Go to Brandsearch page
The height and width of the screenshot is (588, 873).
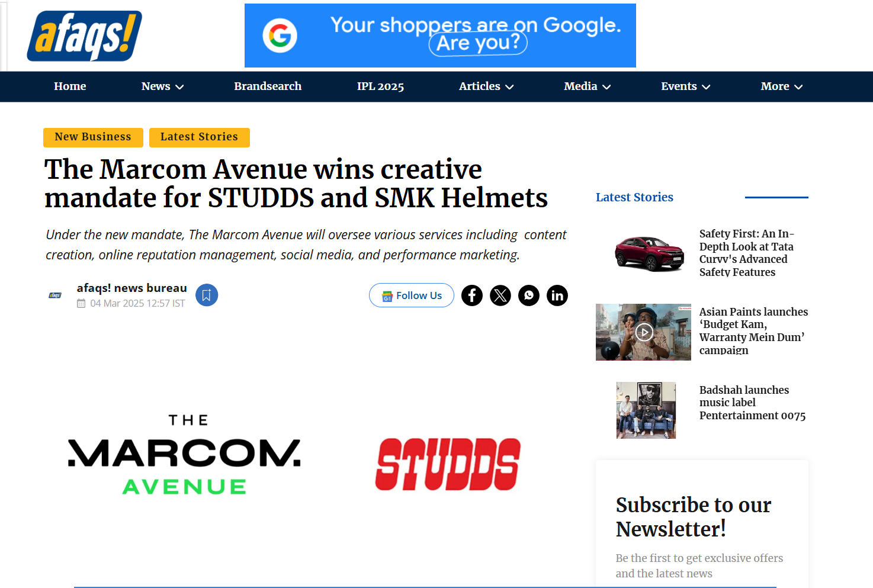tap(268, 86)
